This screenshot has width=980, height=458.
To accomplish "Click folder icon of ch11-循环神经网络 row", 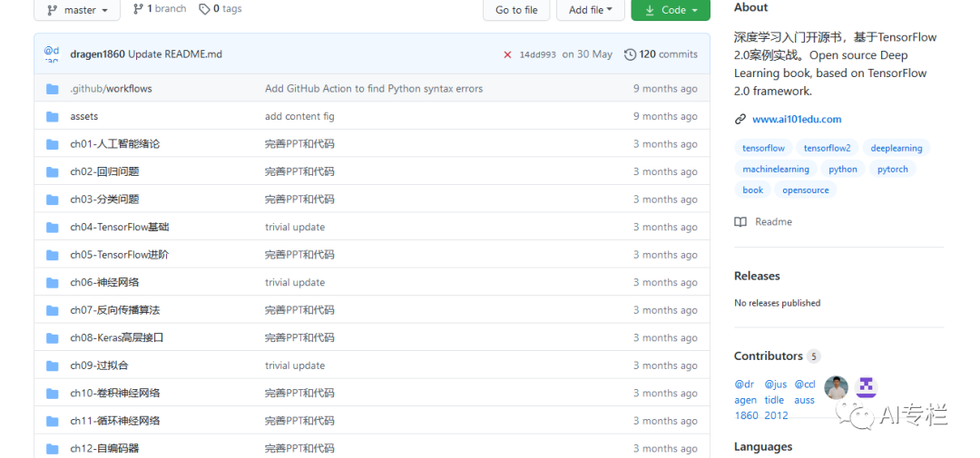I will (x=53, y=421).
